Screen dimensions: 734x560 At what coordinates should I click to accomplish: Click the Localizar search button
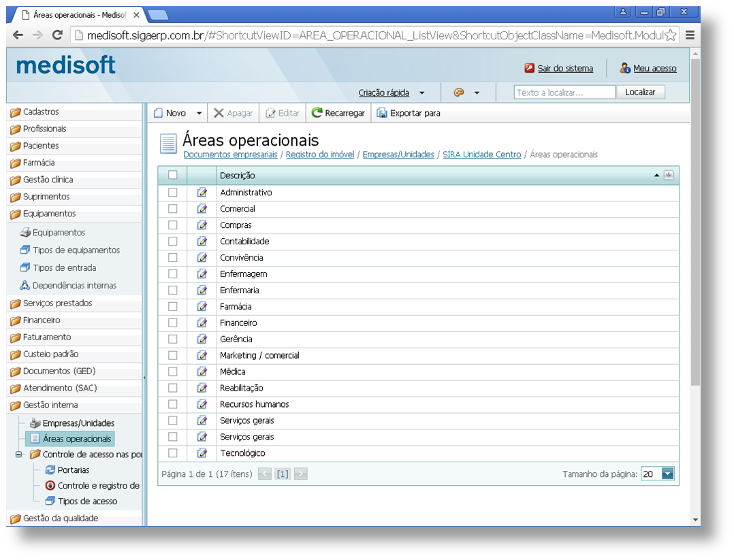640,93
